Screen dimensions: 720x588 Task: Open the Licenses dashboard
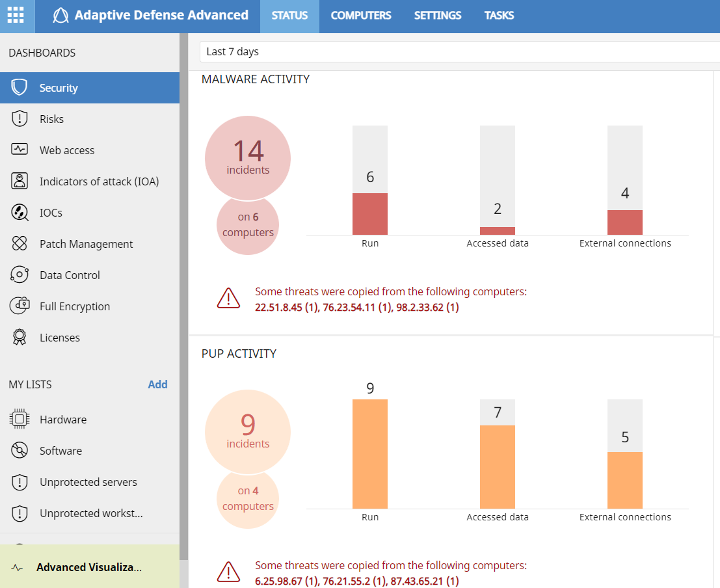tap(90, 338)
